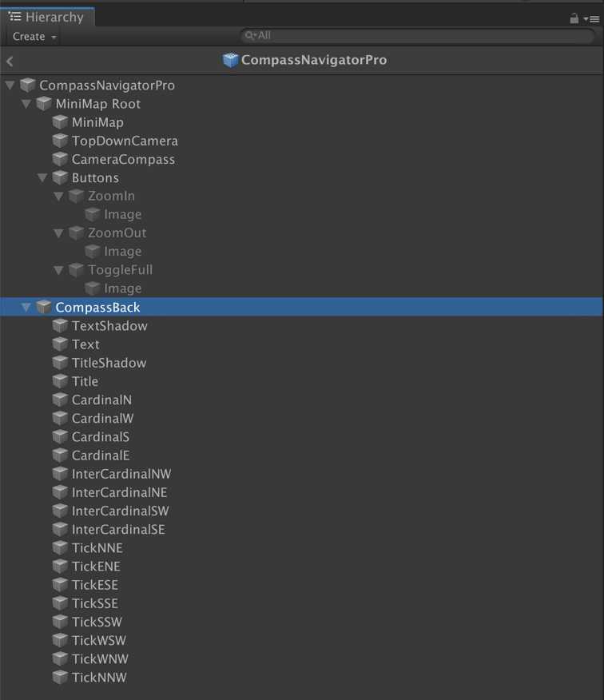Click the cube icon beside CameraCompass

[60, 159]
